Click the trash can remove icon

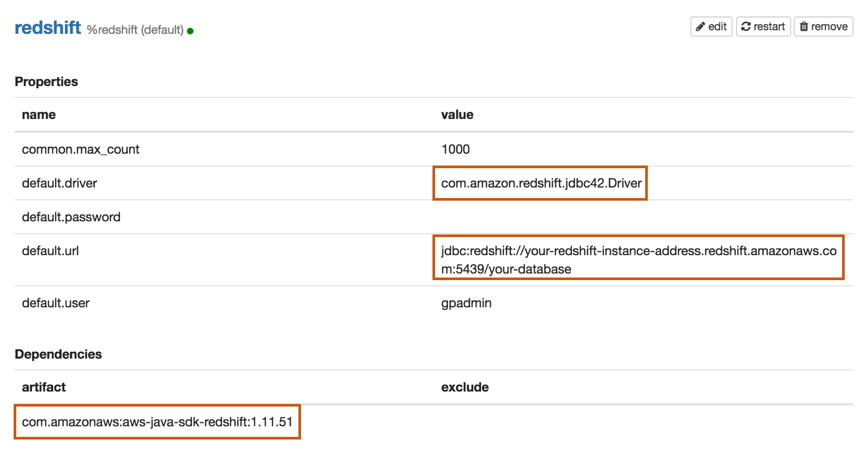804,27
